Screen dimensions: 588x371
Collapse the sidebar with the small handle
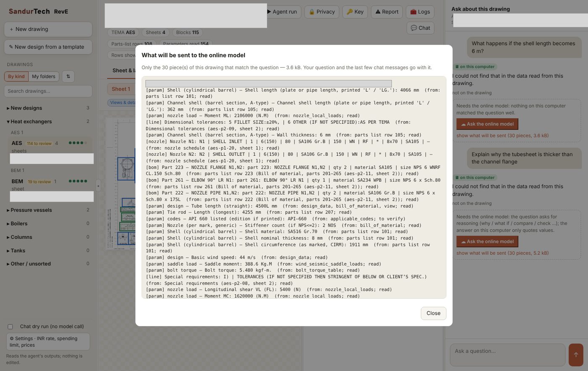(x=98, y=185)
